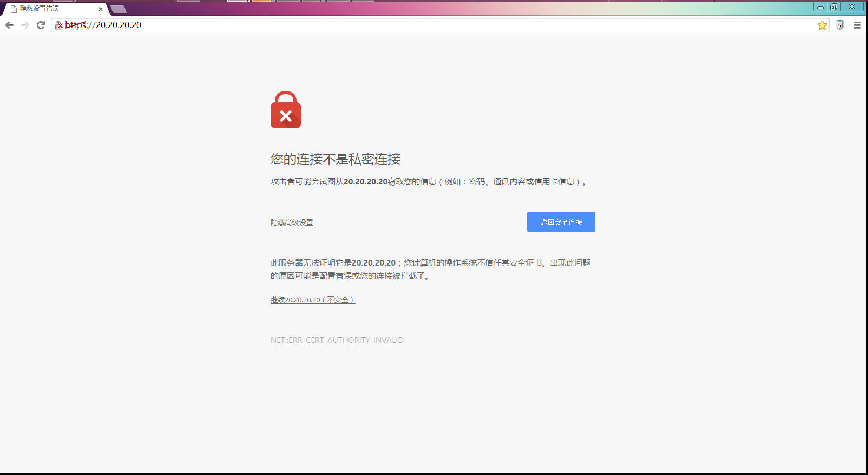The width and height of the screenshot is (868, 475).
Task: Close the browser window
Action: point(852,7)
